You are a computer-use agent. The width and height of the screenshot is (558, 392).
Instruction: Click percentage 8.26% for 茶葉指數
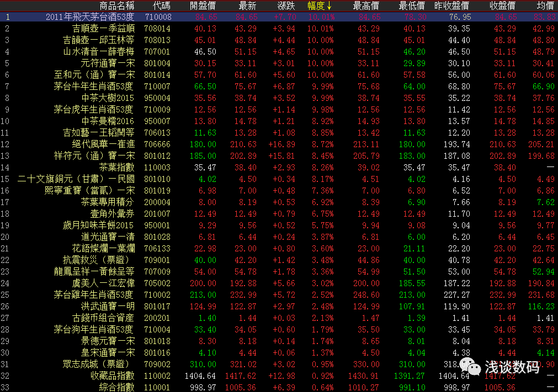point(323,168)
